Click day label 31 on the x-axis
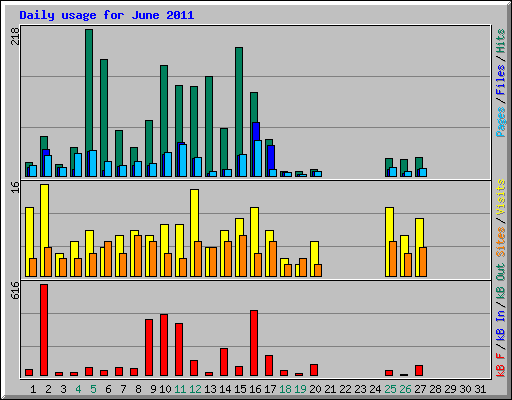 pyautogui.click(x=480, y=389)
